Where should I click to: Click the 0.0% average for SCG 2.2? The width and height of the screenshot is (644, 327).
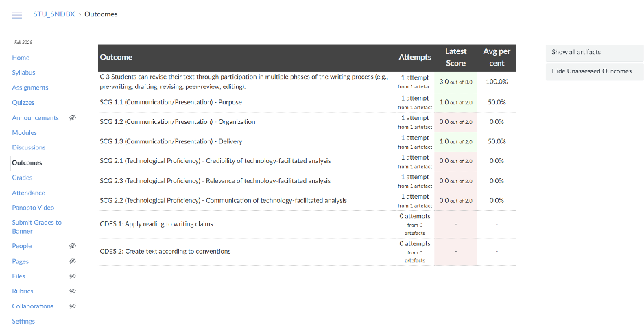[x=497, y=201]
